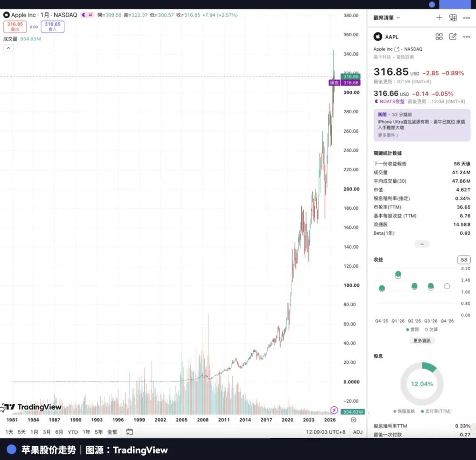Click the Apple Inc · 1月 · NASDAQ title
The height and width of the screenshot is (460, 476).
(44, 15)
